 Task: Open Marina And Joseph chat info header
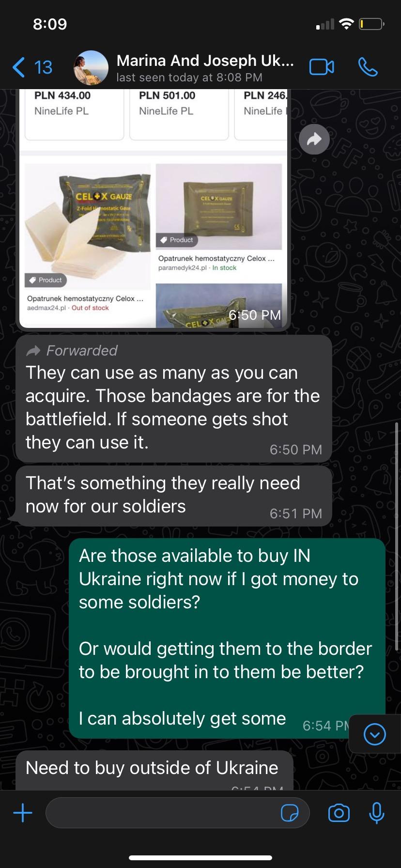click(x=205, y=68)
